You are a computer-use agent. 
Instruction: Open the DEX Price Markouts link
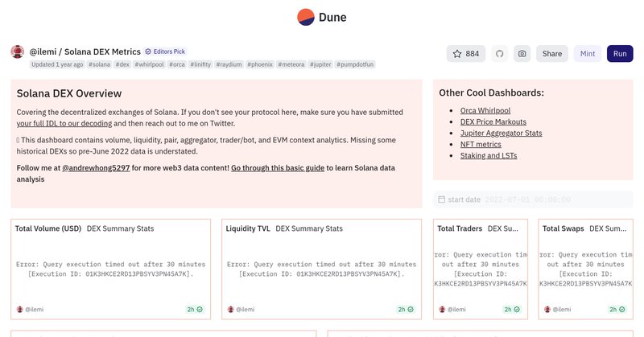coord(493,122)
